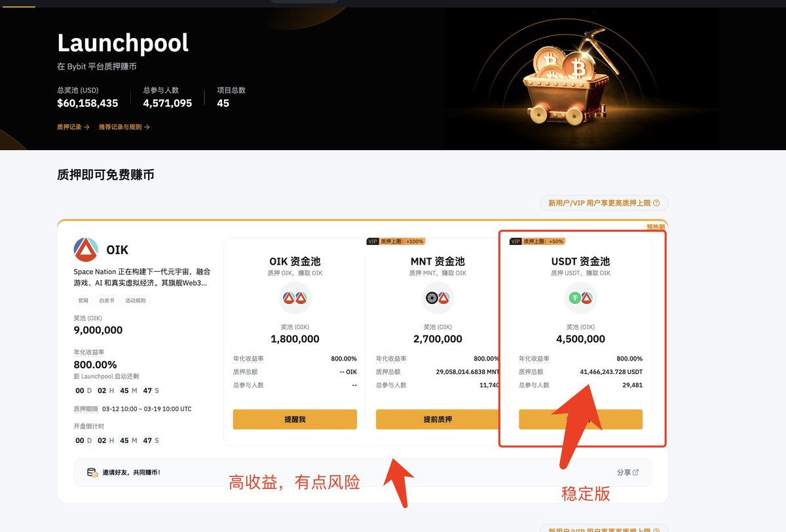Image resolution: width=786 pixels, height=532 pixels.
Task: Click the total prize pool value $60,158,435
Action: [88, 103]
